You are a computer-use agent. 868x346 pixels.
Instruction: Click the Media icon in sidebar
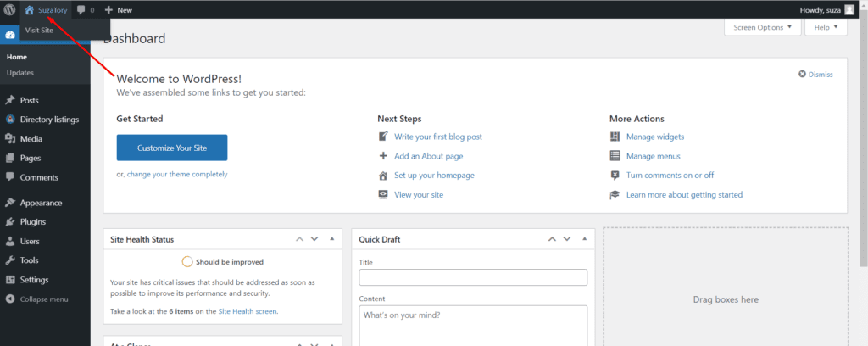pyautogui.click(x=10, y=139)
